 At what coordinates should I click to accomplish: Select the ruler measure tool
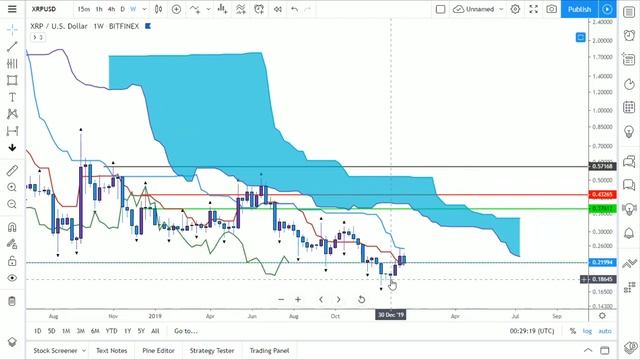[x=12, y=170]
